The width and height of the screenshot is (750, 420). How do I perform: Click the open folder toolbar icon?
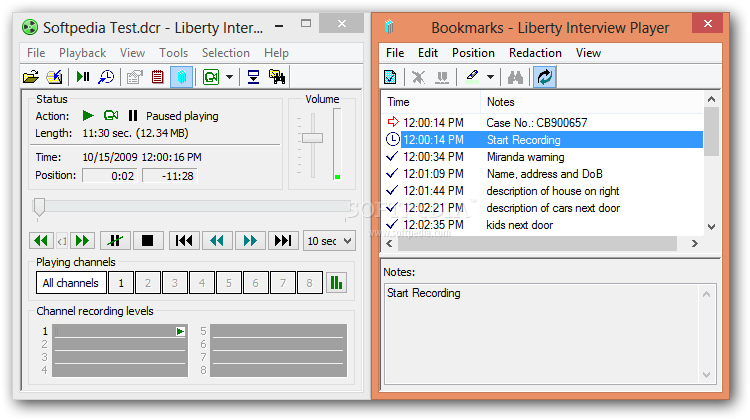pyautogui.click(x=31, y=77)
